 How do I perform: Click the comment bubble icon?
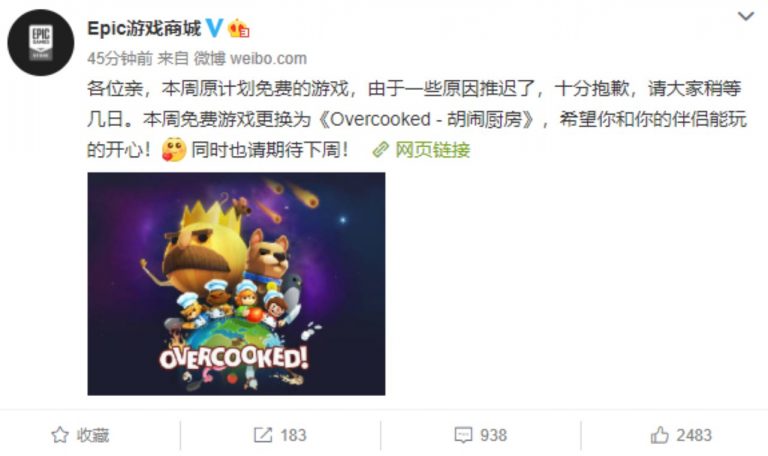point(463,435)
